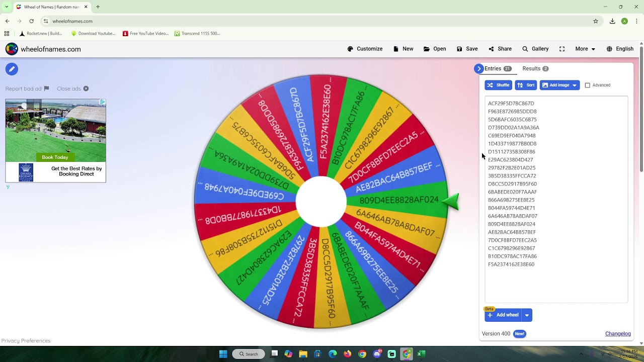This screenshot has width=644, height=362.
Task: Bookmark the page with the star icon
Action: pos(596,21)
